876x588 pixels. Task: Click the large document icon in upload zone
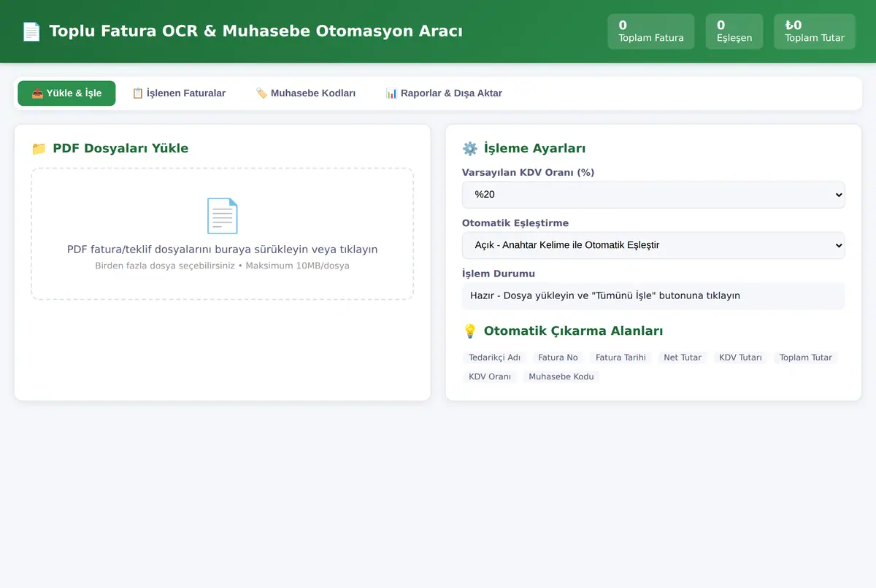(x=222, y=216)
